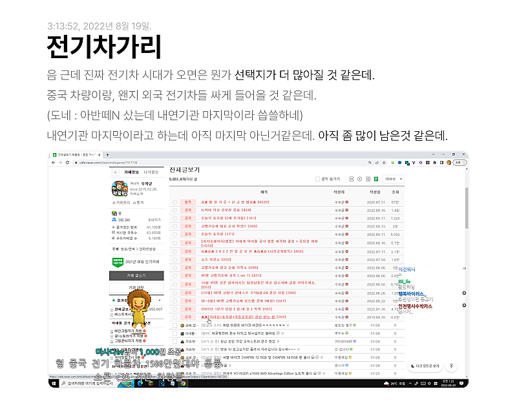Open the 그림콘티작가 지원 board
This screenshot has width=517, height=420.
(128, 341)
